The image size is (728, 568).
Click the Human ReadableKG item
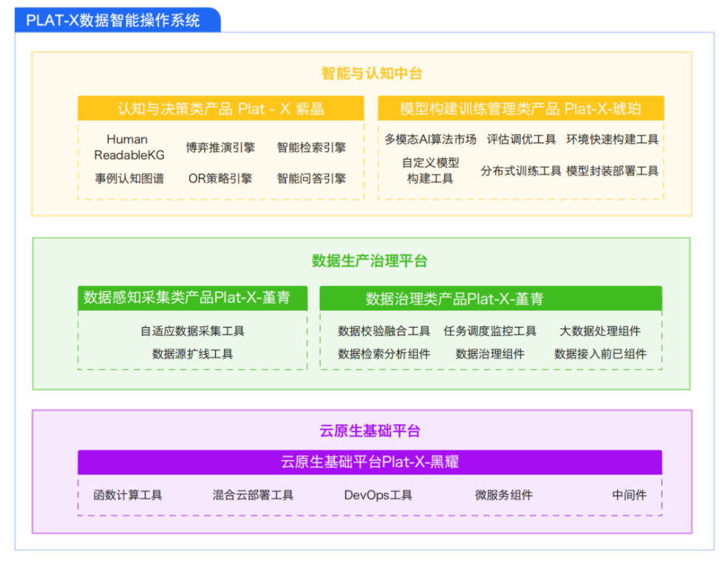pyautogui.click(x=129, y=147)
